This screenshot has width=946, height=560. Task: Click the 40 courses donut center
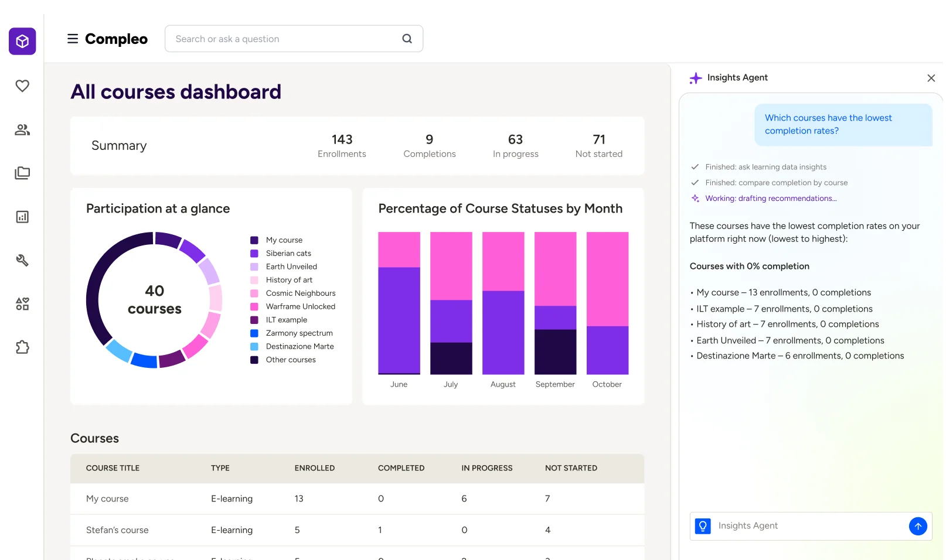155,300
